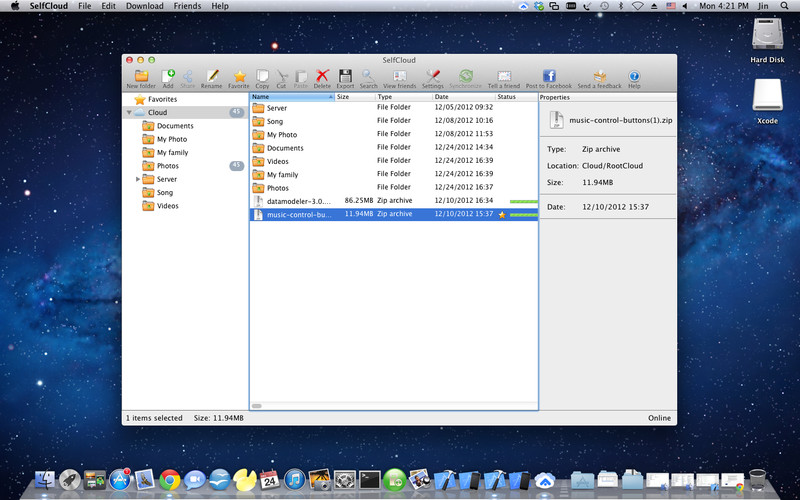
Task: Click the Size column header
Action: 355,97
